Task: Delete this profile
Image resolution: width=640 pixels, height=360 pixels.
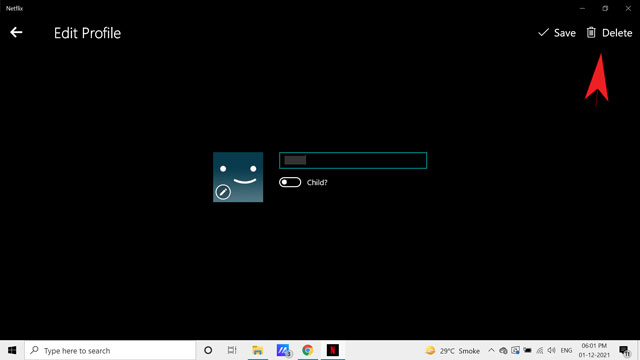Action: (609, 33)
